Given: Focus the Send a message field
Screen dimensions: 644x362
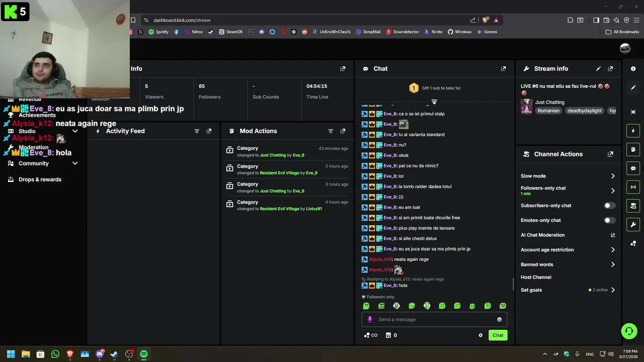Looking at the screenshot, I should click(435, 319).
